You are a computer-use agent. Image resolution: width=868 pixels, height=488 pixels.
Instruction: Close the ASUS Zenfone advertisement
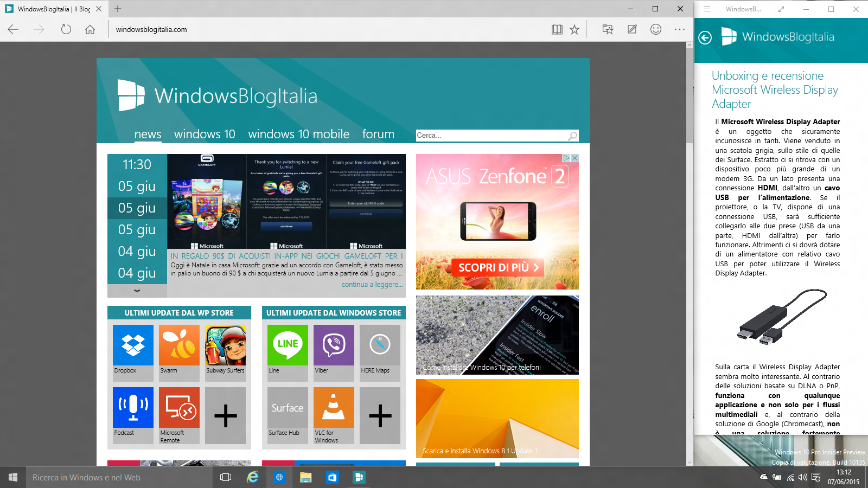tap(575, 158)
